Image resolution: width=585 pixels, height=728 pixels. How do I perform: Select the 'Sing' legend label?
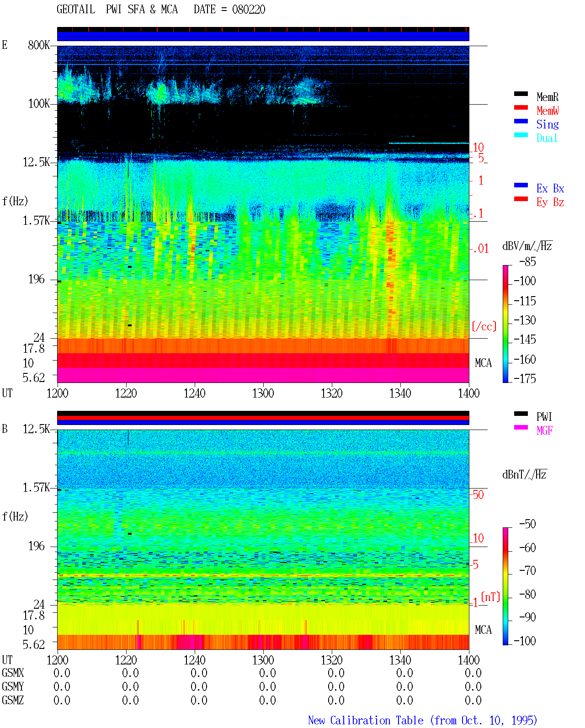pyautogui.click(x=548, y=124)
